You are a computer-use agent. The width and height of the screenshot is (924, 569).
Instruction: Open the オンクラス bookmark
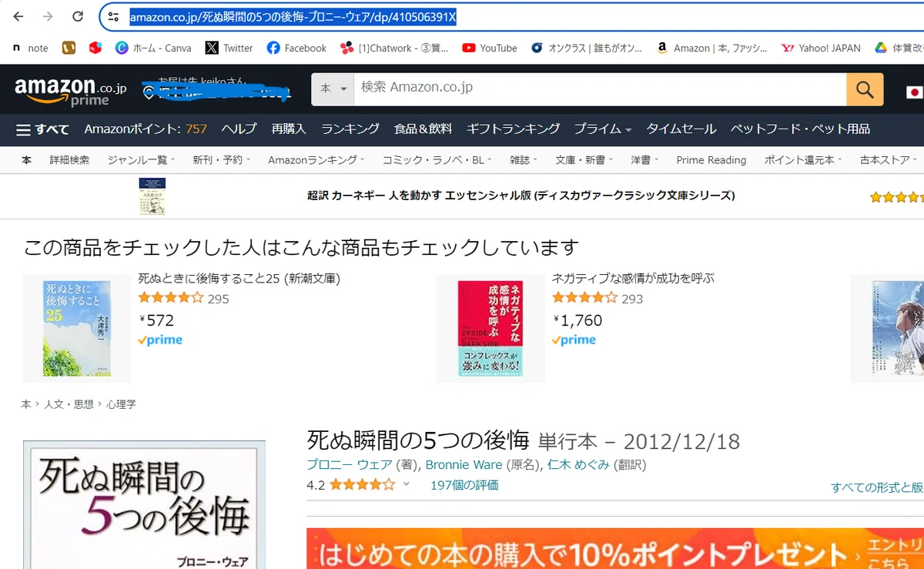pos(587,48)
